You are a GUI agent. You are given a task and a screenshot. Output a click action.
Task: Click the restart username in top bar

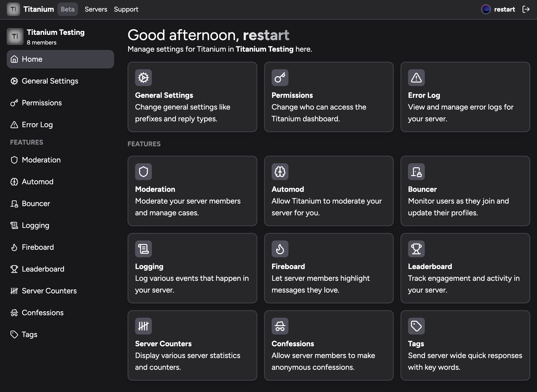(x=504, y=9)
